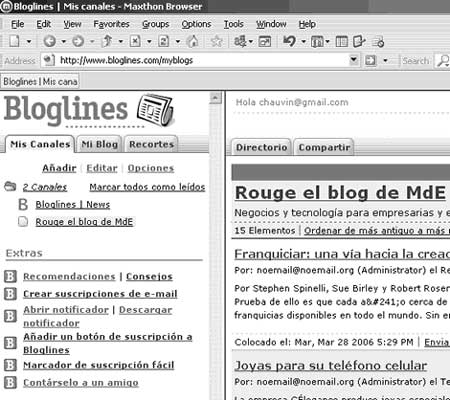This screenshot has width=450, height=400.
Task: Click the Up one level arrow icon
Action: point(107,41)
